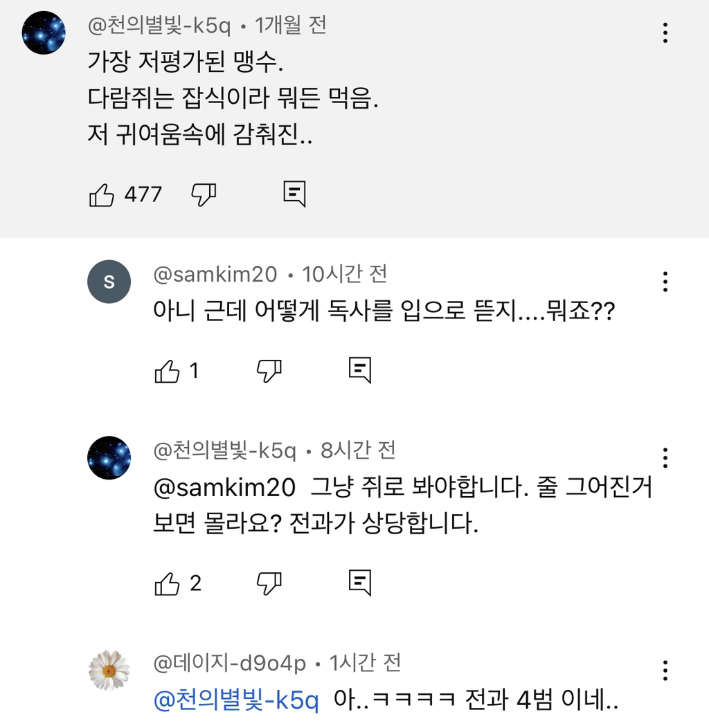The image size is (709, 728).
Task: Reply to the top comment with 477 likes
Action: tap(294, 194)
